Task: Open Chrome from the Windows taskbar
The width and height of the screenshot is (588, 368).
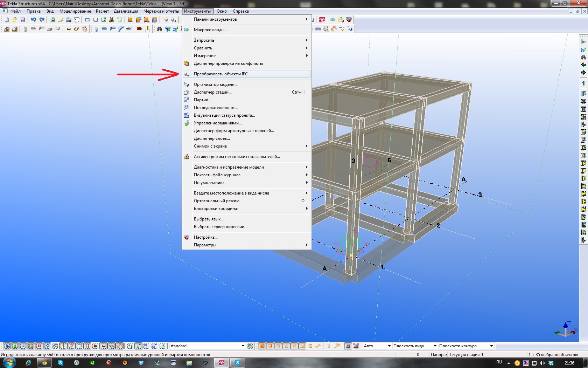Action: click(x=44, y=363)
